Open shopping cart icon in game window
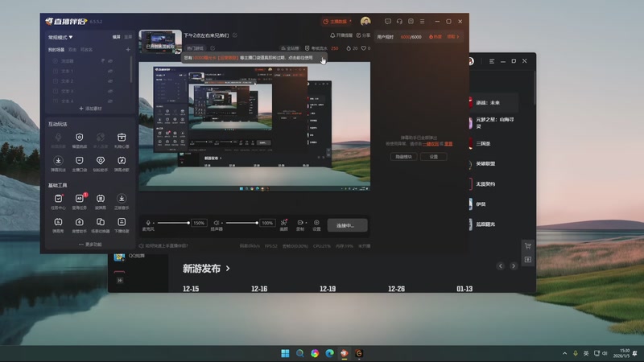 [x=528, y=246]
